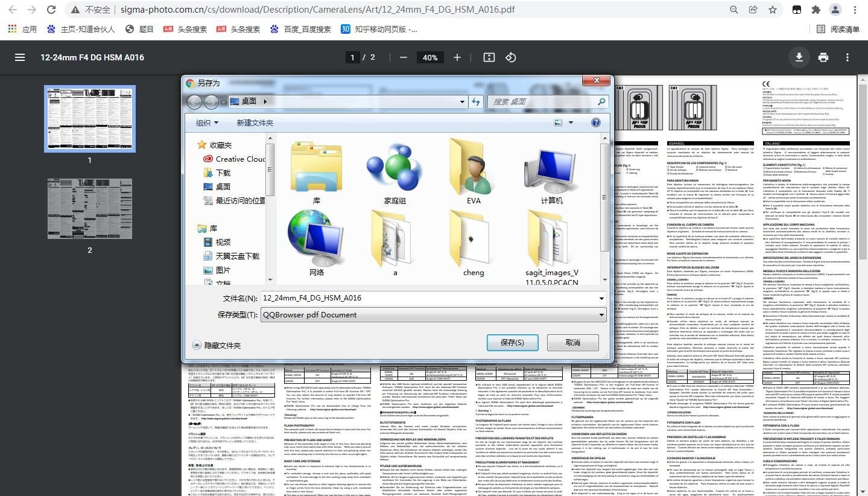Viewport: 868px width, 496px height.
Task: Expand the 保存类型 file type dropdown
Action: (601, 314)
